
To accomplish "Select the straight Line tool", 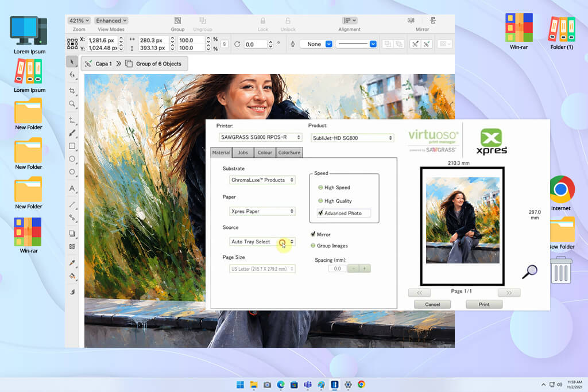I will tap(72, 205).
